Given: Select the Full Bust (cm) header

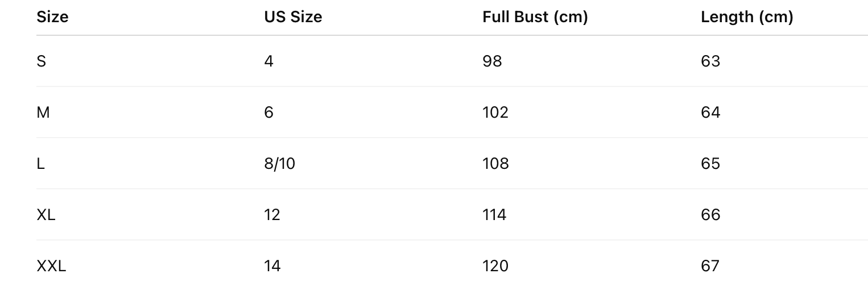Looking at the screenshot, I should (x=535, y=17).
